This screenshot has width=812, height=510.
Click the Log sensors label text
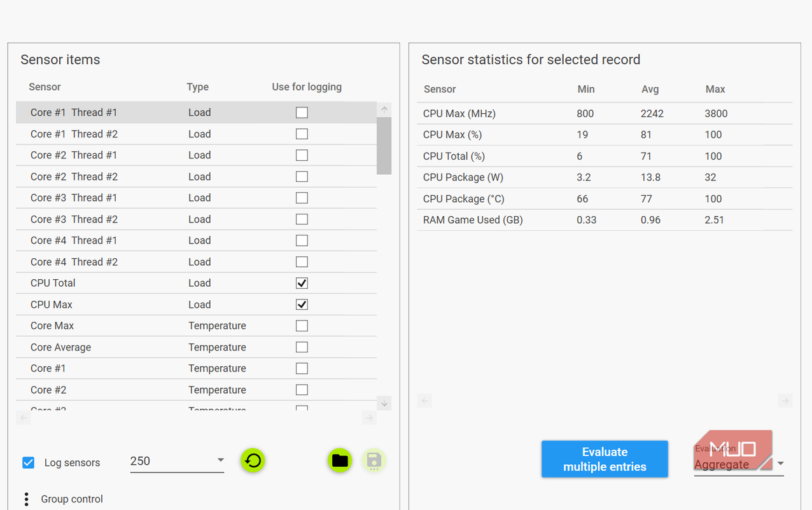tap(72, 463)
